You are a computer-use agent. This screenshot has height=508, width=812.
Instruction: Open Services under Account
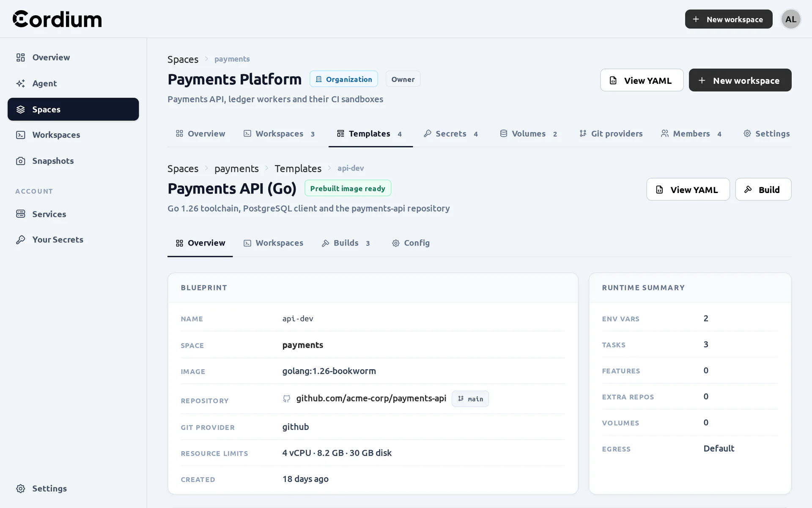pos(73,214)
